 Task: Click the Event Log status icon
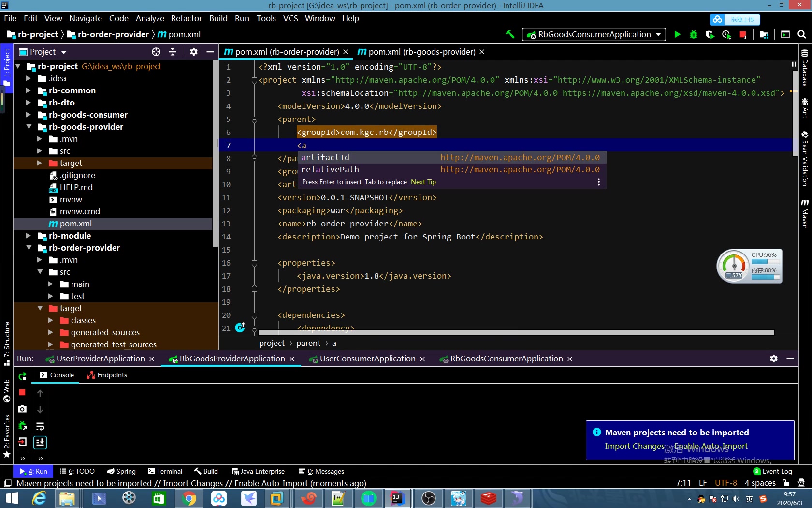click(x=772, y=471)
